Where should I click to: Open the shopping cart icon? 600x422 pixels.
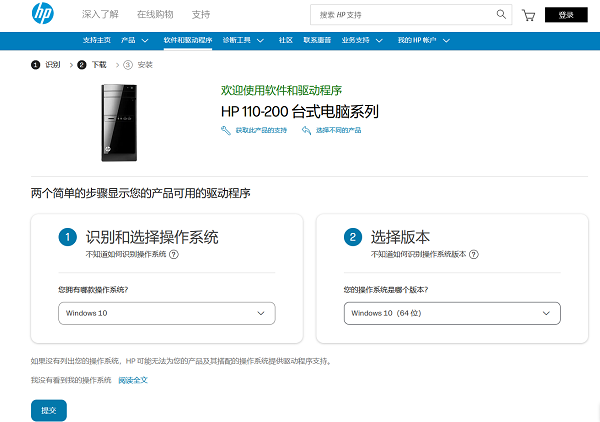coord(528,15)
